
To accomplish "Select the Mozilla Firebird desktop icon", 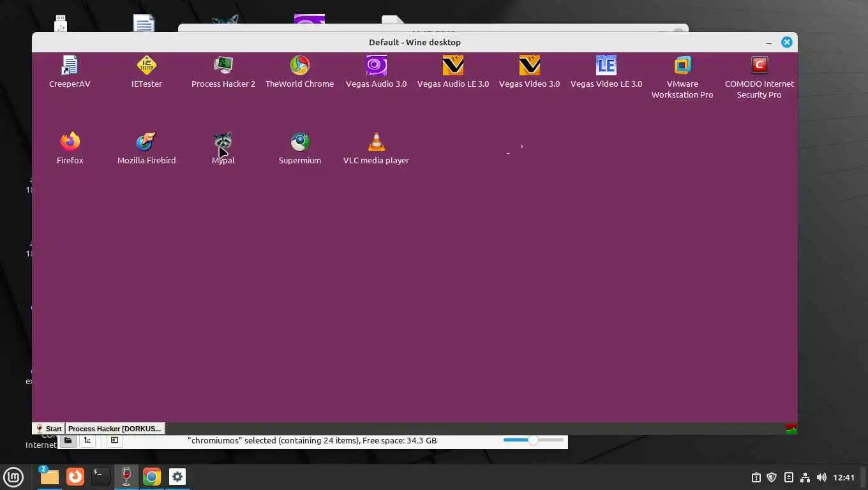I will (x=147, y=142).
